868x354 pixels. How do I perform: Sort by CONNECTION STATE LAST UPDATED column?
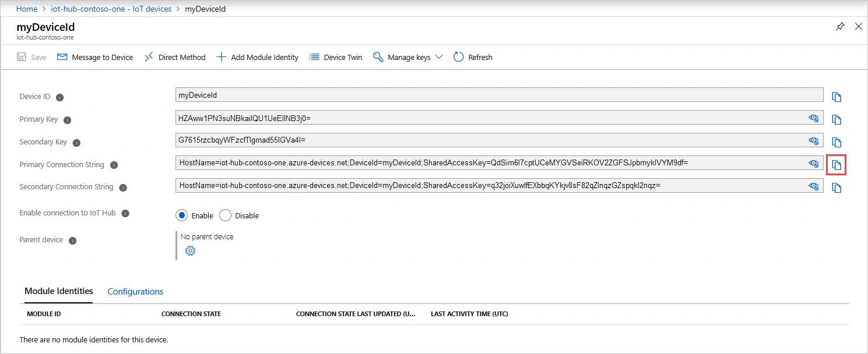[356, 314]
